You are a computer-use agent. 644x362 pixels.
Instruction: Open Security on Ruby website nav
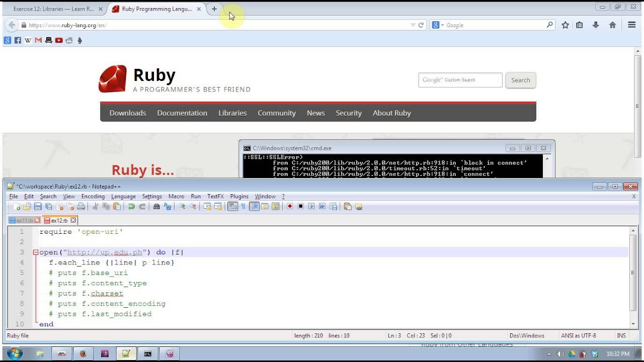(x=349, y=113)
